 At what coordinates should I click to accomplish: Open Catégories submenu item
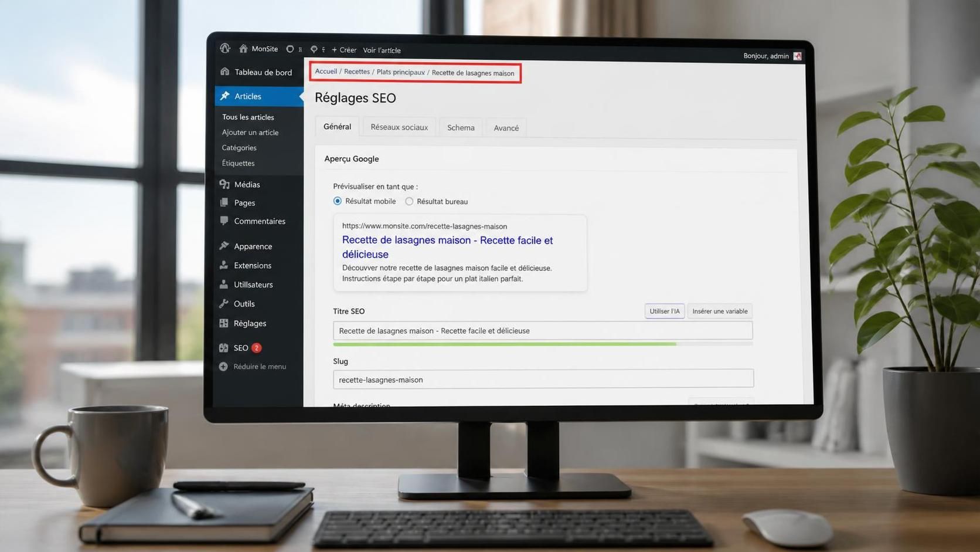pos(239,147)
